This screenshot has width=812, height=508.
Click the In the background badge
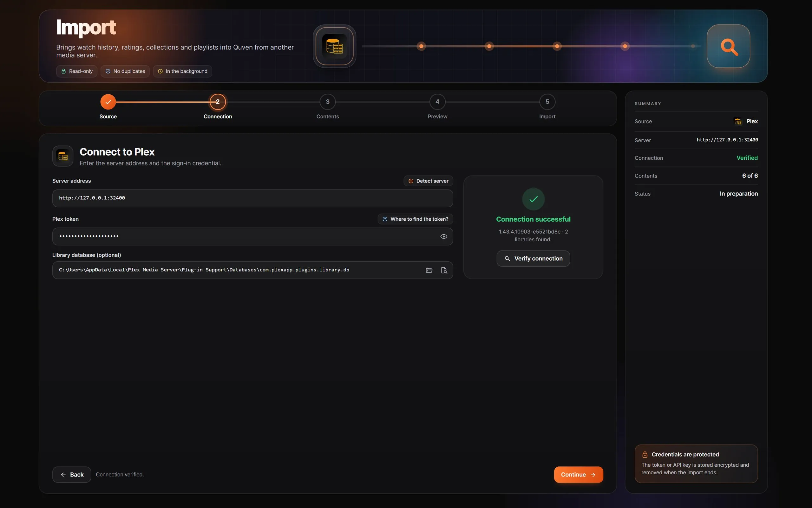pos(182,71)
